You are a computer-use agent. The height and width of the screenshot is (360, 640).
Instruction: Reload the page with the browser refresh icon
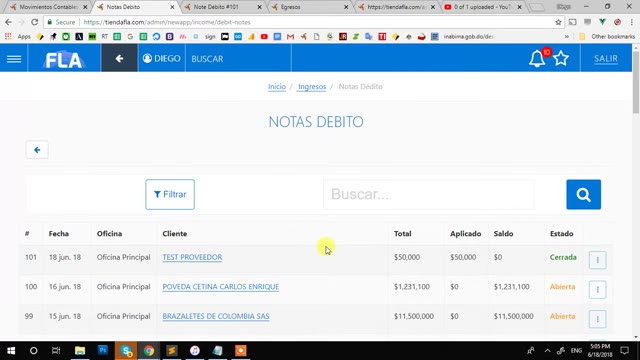[35, 22]
